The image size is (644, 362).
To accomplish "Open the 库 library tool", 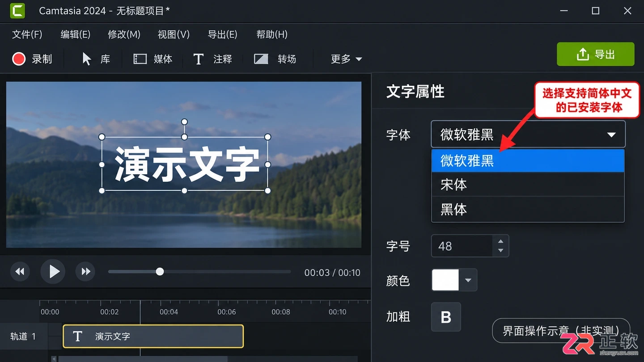I will (x=96, y=59).
